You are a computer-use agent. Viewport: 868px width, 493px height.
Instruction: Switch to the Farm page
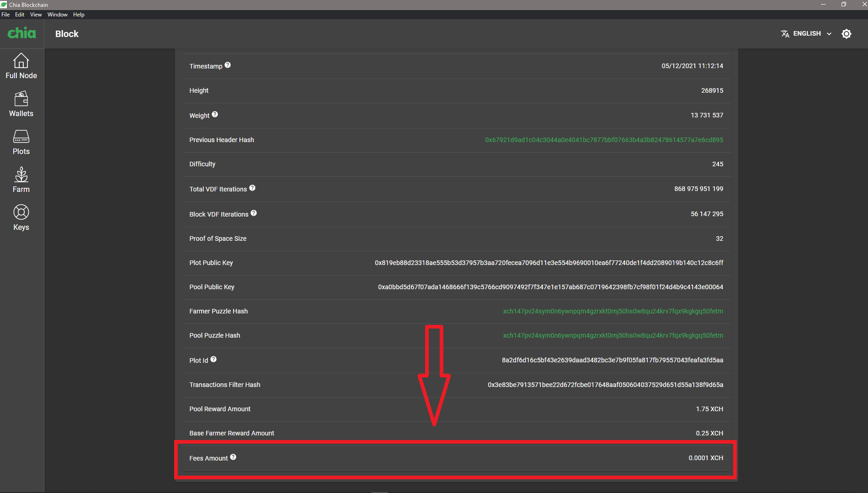21,180
